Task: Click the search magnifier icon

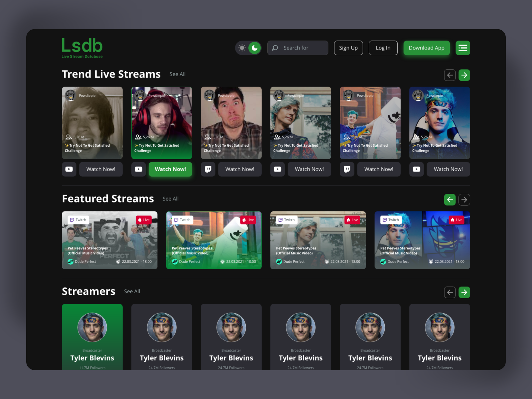Action: click(275, 48)
